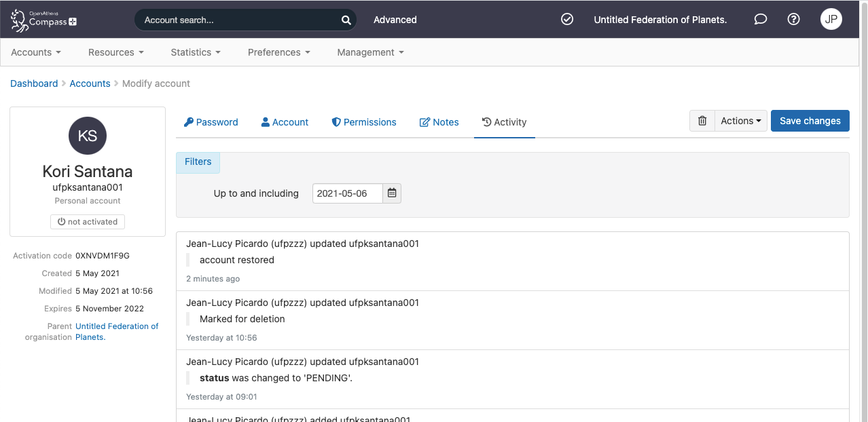Click the shield icon on the Permissions tab
Image resolution: width=868 pixels, height=422 pixels.
click(336, 121)
